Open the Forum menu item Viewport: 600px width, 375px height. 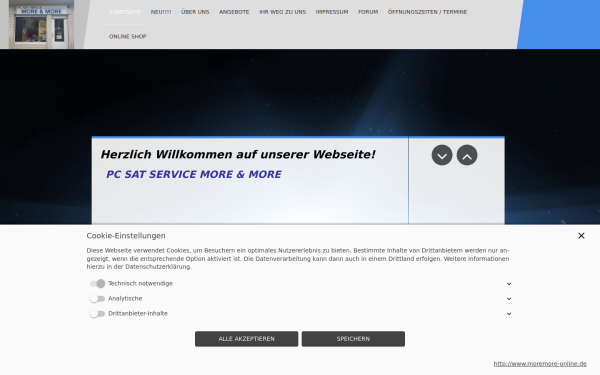coord(368,12)
